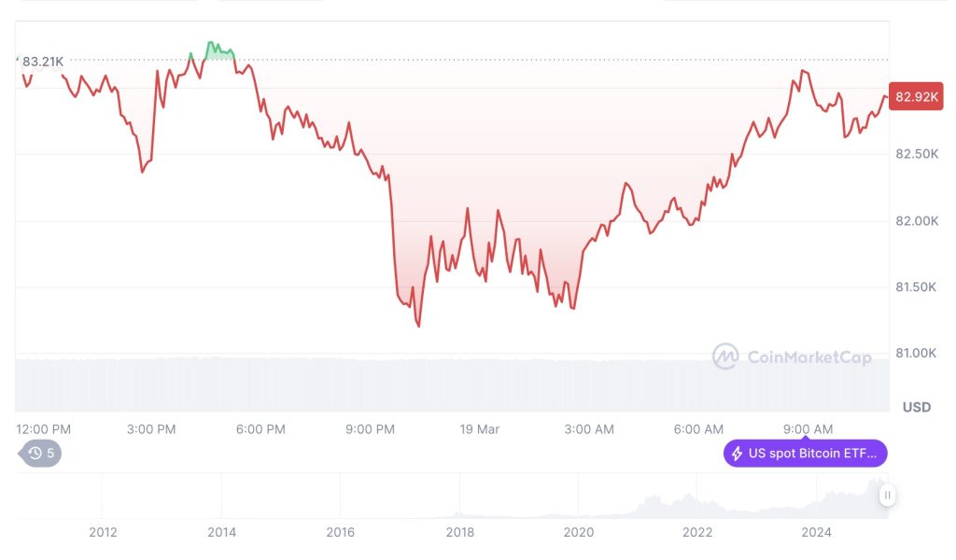
Task: Click the 9:00 PM time axis label
Action: [x=370, y=429]
